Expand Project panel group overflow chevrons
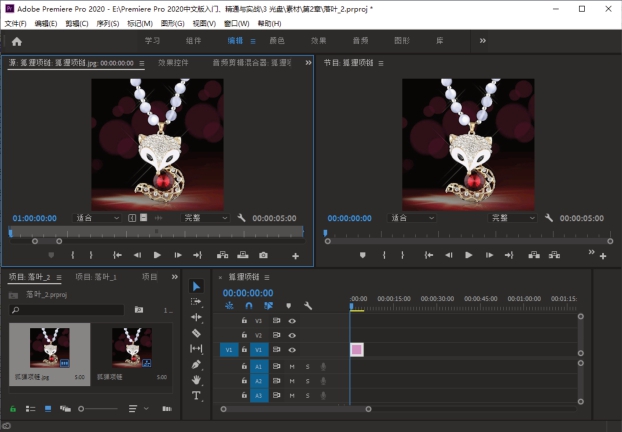The image size is (622, 432). pos(175,277)
